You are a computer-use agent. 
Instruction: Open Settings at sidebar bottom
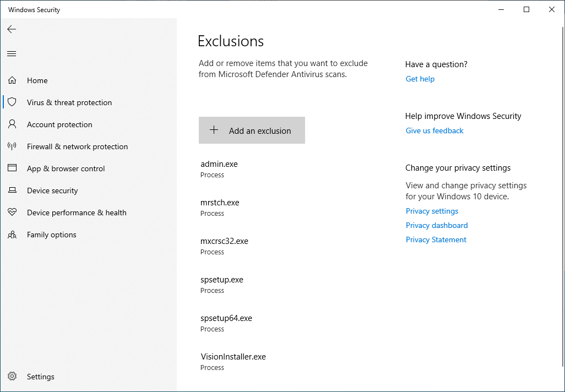point(41,377)
